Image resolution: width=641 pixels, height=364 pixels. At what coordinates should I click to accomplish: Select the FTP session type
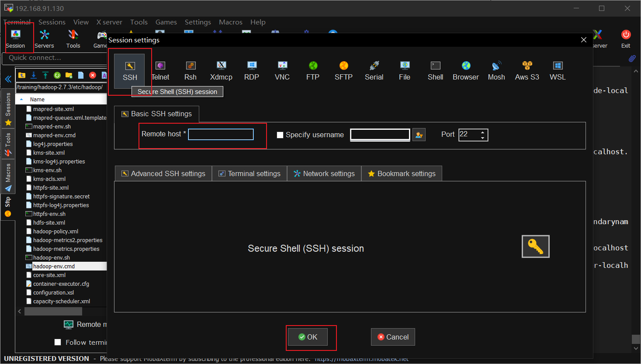click(x=313, y=71)
